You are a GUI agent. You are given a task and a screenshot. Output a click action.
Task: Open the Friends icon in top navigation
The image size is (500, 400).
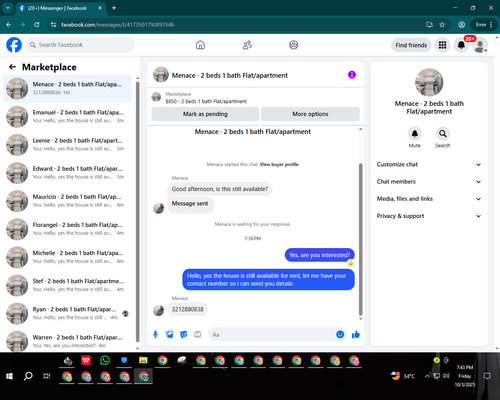(x=247, y=45)
